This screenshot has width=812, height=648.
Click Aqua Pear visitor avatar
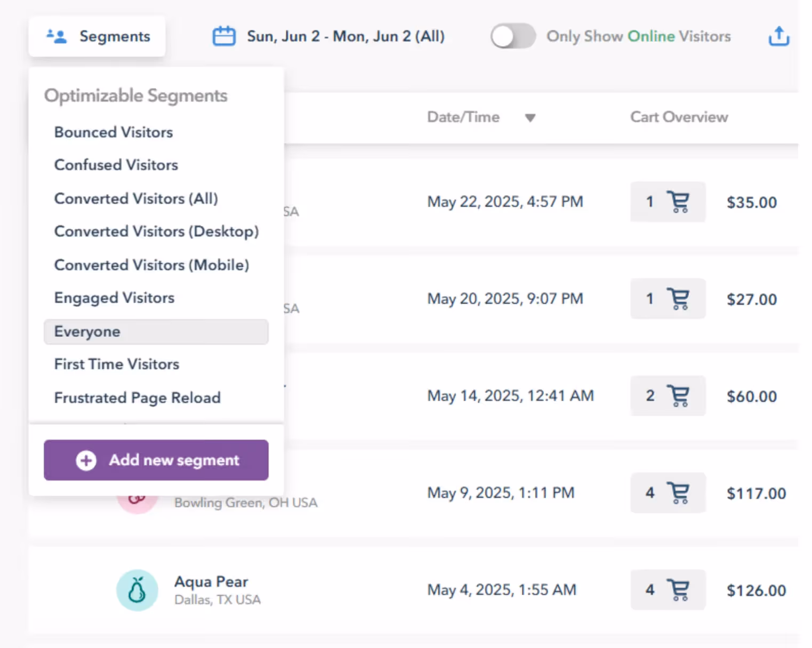point(137,590)
